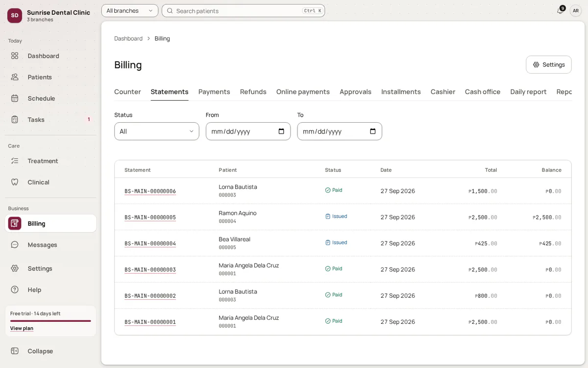Open the Treatment section
The width and height of the screenshot is (588, 368).
[x=50, y=161]
